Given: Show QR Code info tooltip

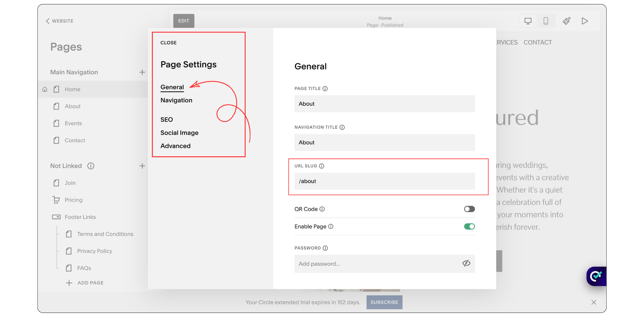Looking at the screenshot, I should (x=322, y=209).
